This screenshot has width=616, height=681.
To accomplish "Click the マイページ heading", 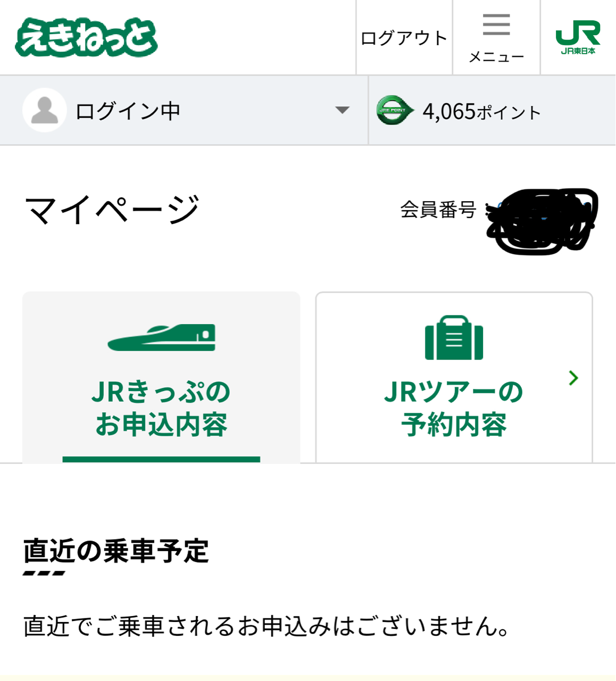I will (x=112, y=210).
